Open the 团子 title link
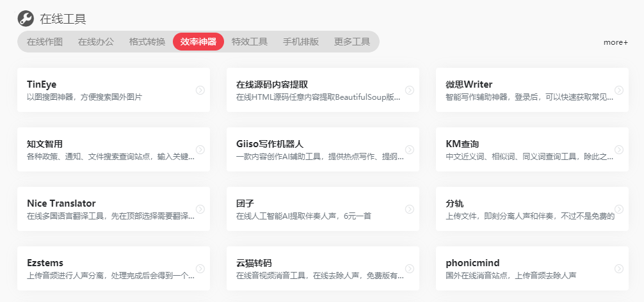 tap(245, 203)
